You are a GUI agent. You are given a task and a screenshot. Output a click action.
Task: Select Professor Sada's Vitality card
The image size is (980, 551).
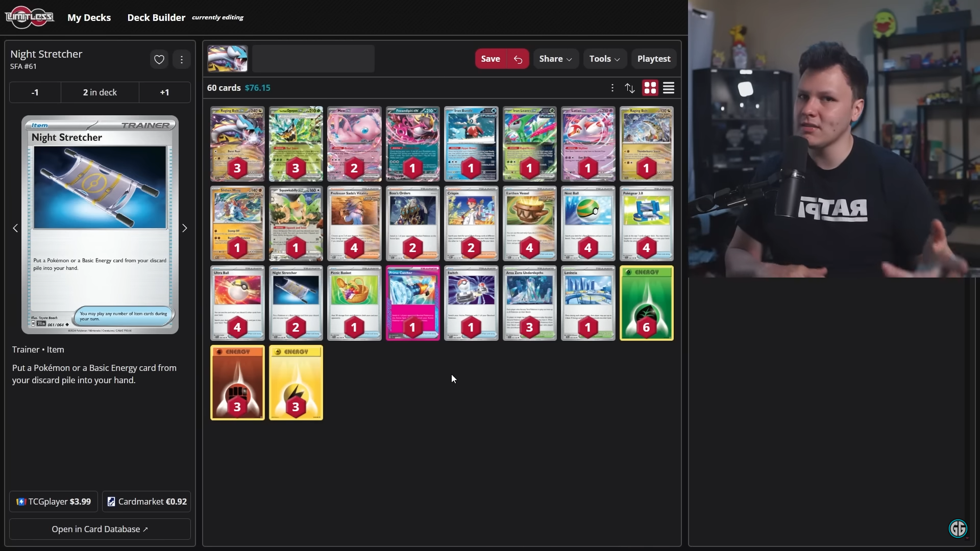(x=354, y=223)
